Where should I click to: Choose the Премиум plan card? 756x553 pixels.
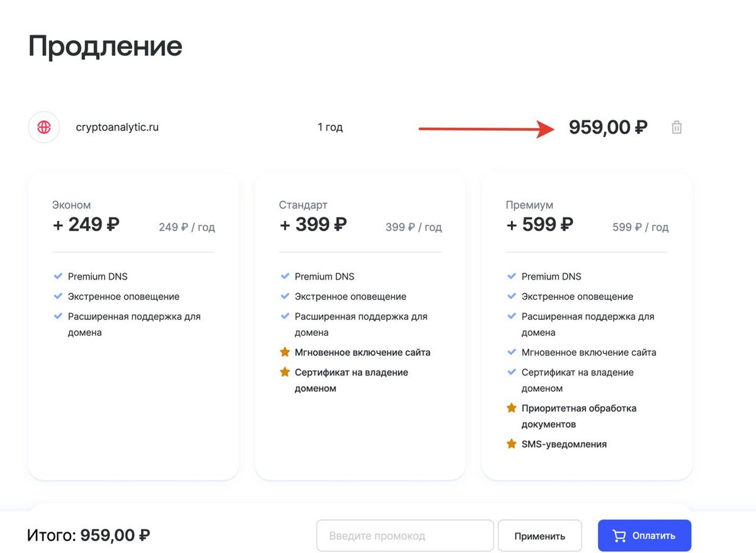click(x=587, y=328)
